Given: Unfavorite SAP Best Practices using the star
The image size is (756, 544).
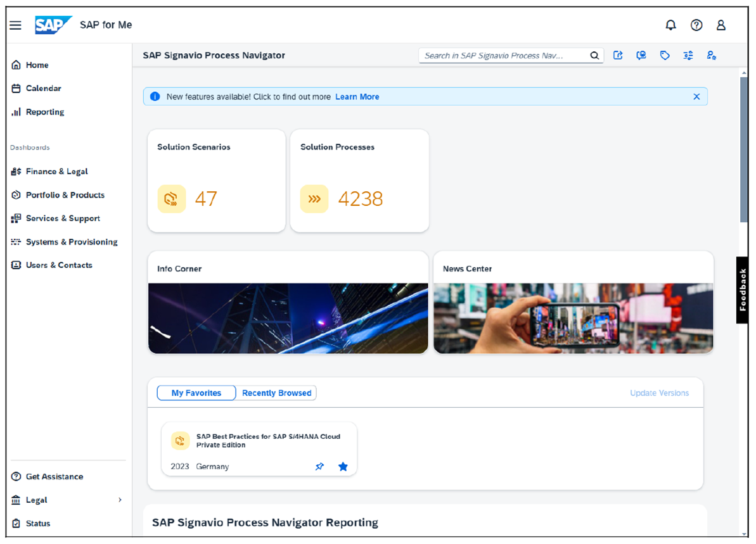Looking at the screenshot, I should pyautogui.click(x=343, y=466).
